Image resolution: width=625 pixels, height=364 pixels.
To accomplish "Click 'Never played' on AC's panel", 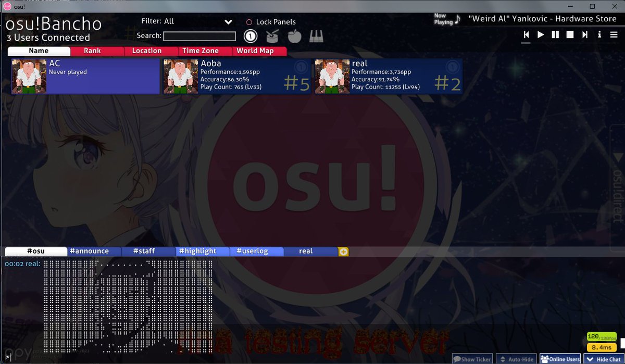I will pos(68,72).
